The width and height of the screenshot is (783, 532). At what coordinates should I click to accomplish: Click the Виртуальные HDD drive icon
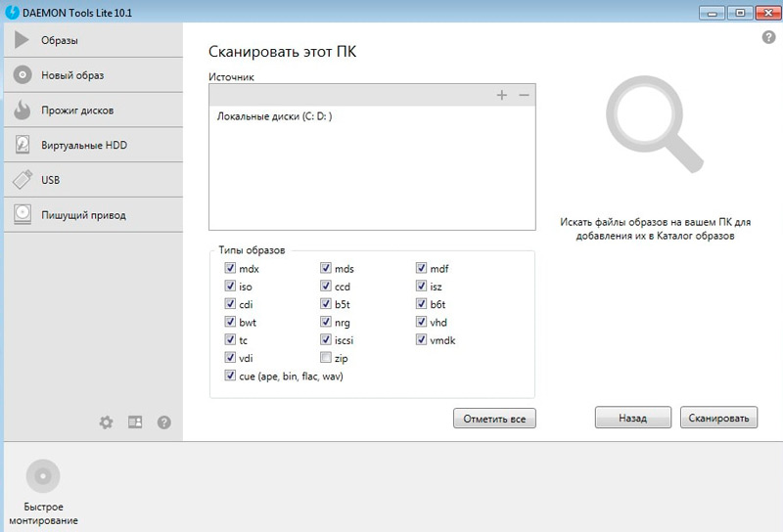pos(23,145)
